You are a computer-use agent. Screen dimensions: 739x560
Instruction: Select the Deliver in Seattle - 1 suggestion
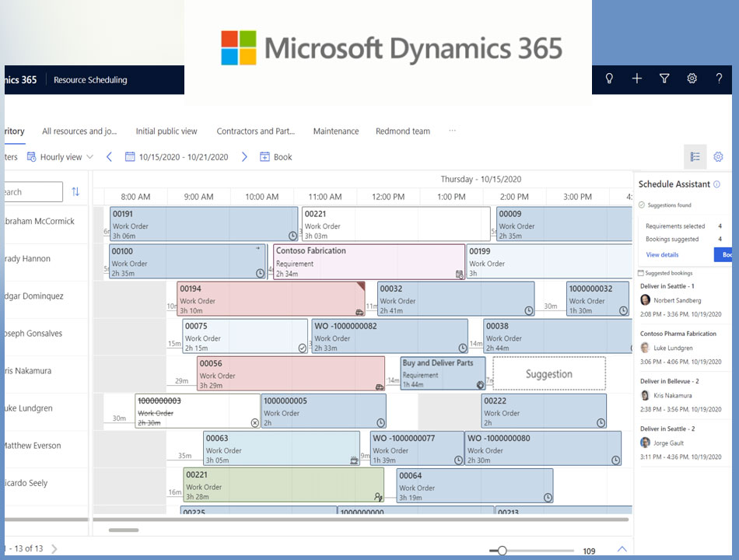681,299
